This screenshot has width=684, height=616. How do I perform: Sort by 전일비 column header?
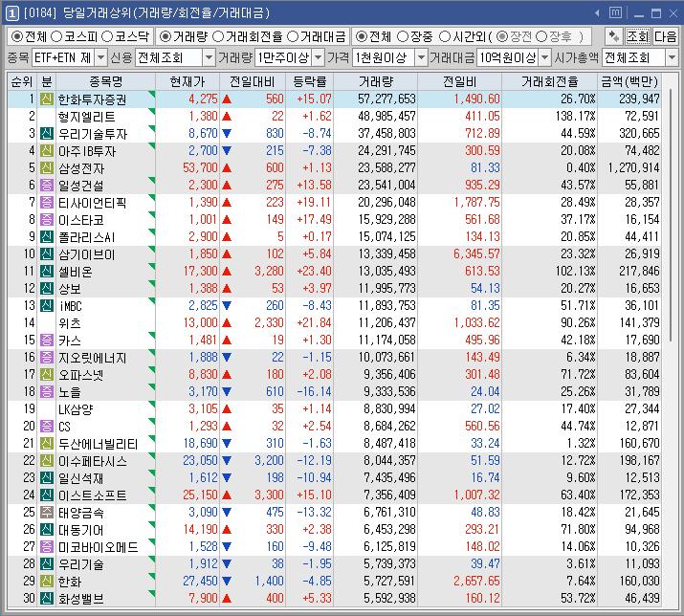(x=459, y=81)
